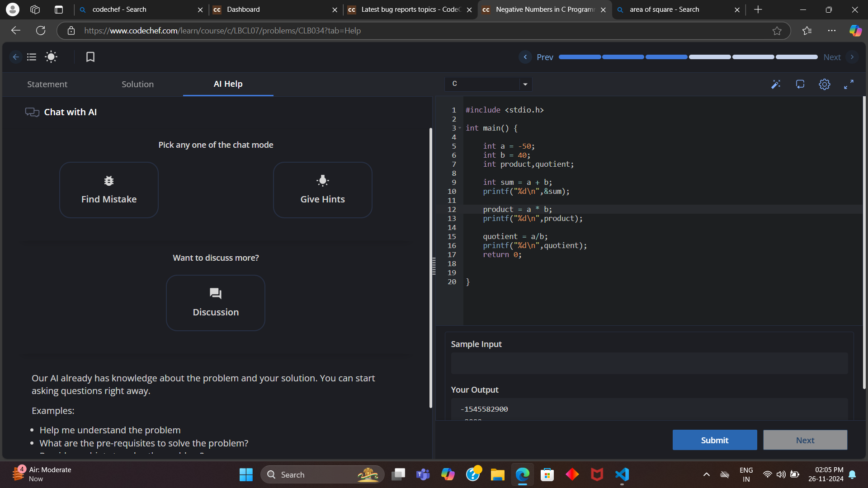The image size is (868, 488).
Task: Open the course contents list icon
Action: point(31,57)
